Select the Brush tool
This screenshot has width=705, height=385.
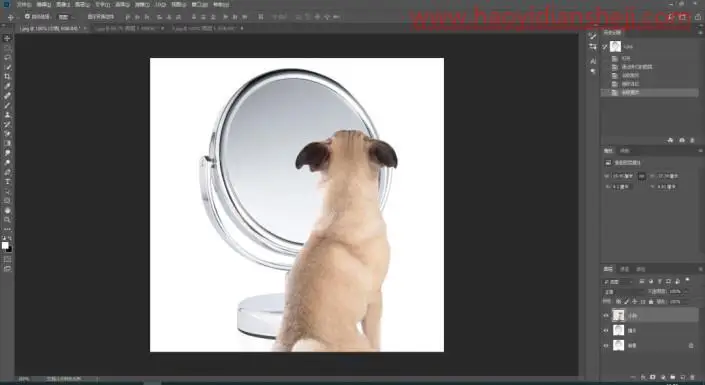(x=7, y=105)
